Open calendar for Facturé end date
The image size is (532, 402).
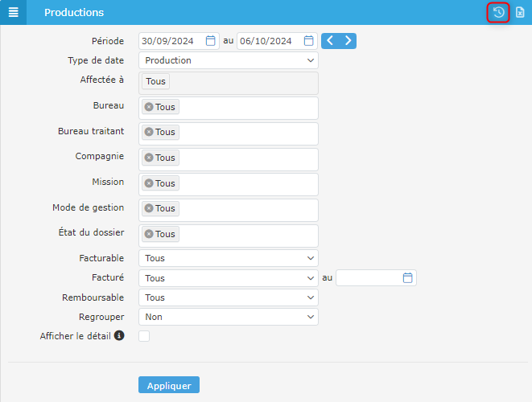(x=407, y=278)
